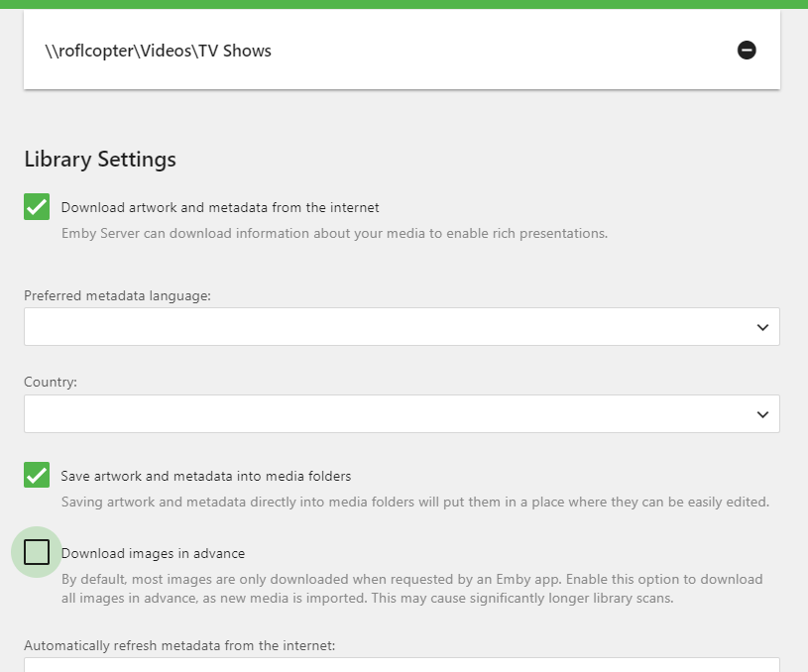
Task: Enable Download images in advance checkbox
Action: (x=37, y=553)
